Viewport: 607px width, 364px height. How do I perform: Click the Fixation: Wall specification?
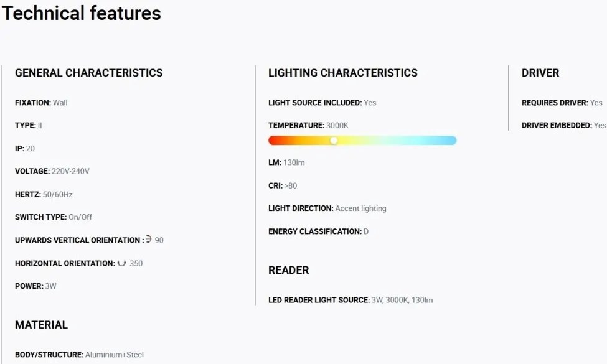tap(41, 103)
